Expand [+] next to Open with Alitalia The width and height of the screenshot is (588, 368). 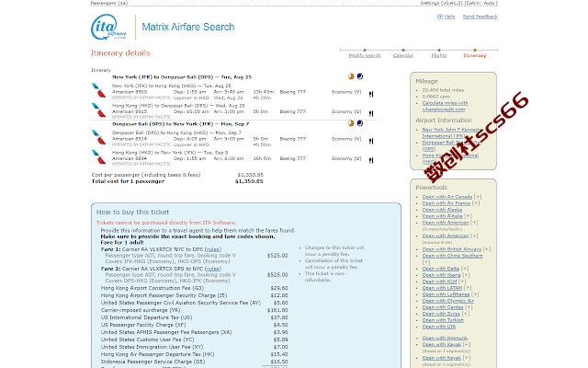click(x=468, y=216)
